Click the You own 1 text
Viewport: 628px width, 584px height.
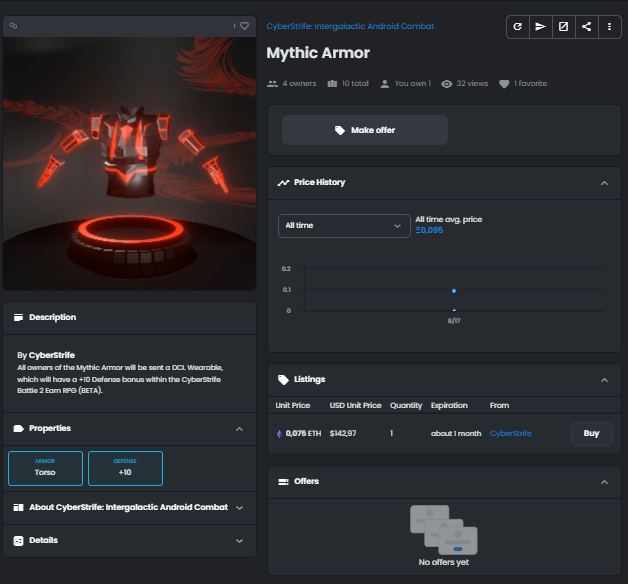(x=413, y=83)
